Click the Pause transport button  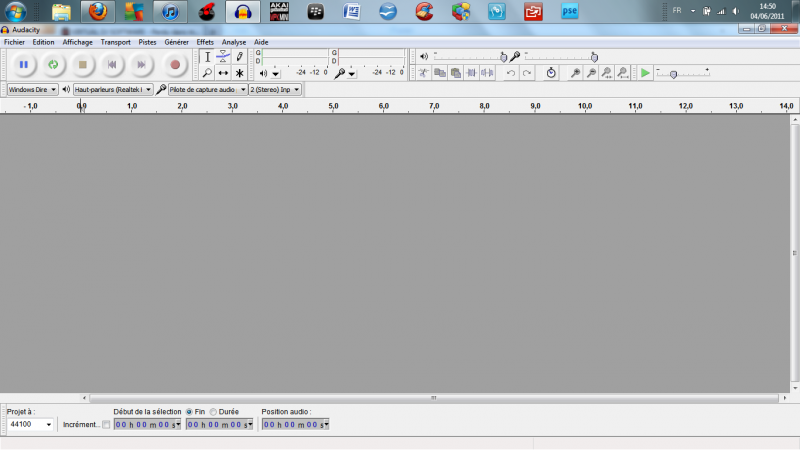click(x=22, y=64)
